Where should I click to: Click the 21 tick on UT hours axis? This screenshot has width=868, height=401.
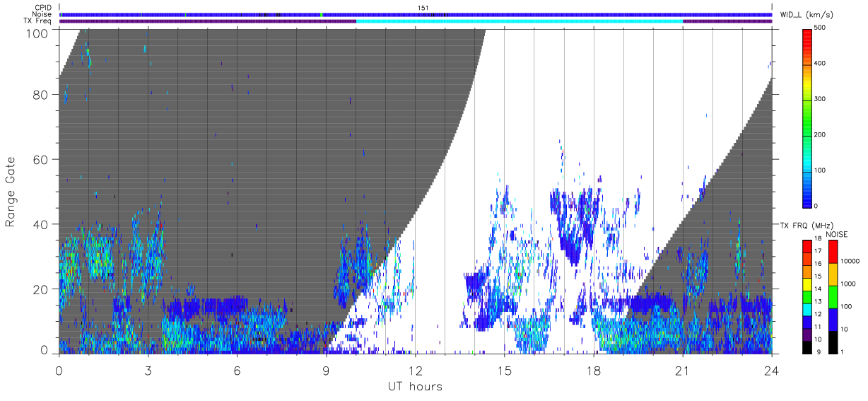[683, 370]
